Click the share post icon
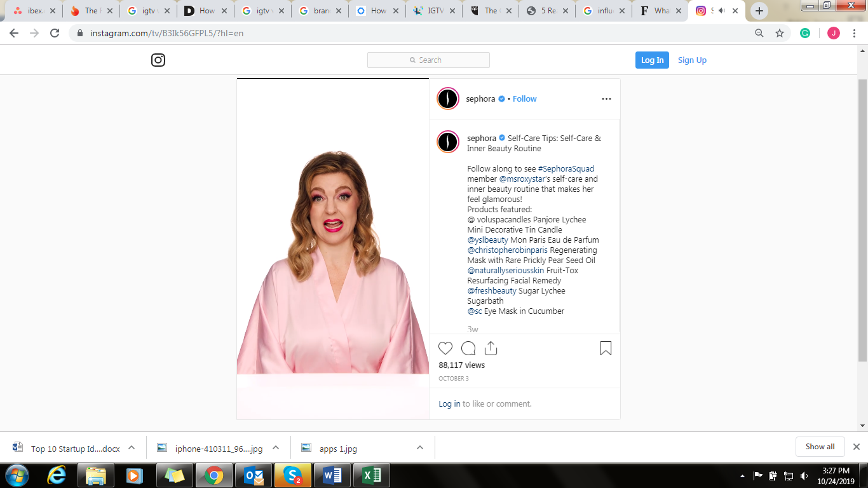The image size is (868, 488). click(x=491, y=348)
